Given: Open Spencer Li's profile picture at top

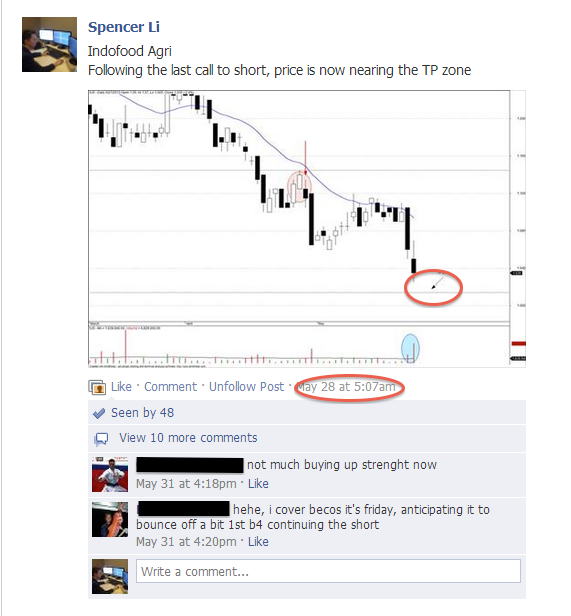Looking at the screenshot, I should pos(50,44).
